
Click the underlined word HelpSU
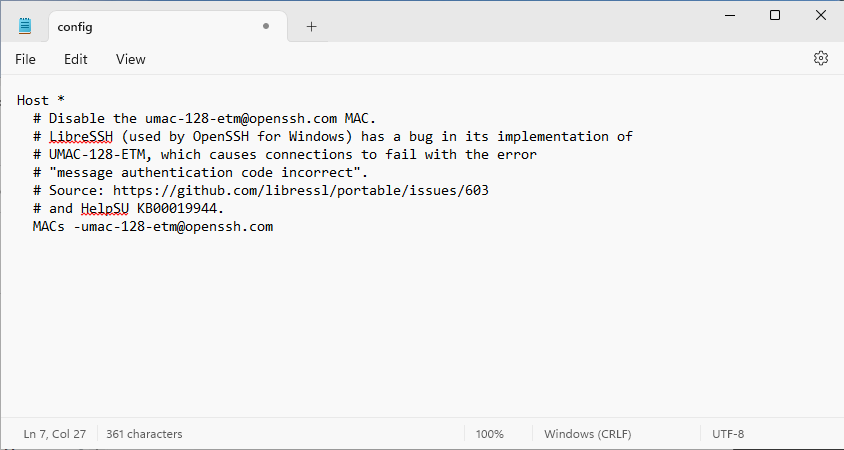(x=105, y=208)
